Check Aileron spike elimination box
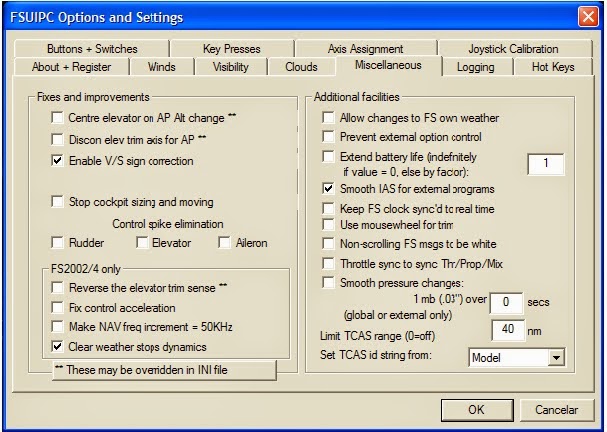 [x=224, y=242]
